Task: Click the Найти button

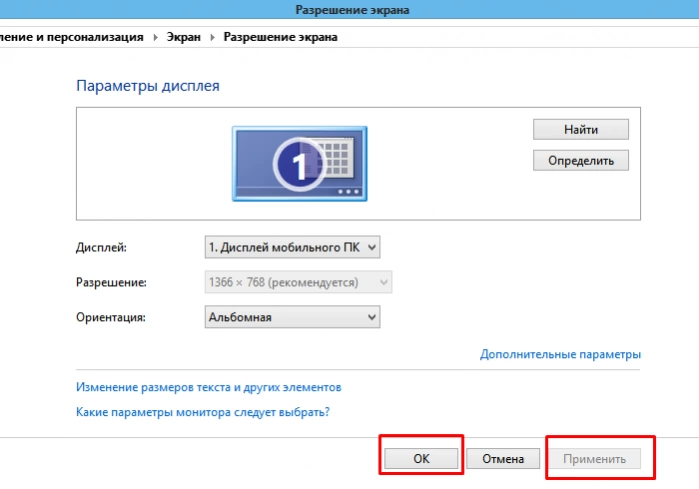Action: point(581,129)
